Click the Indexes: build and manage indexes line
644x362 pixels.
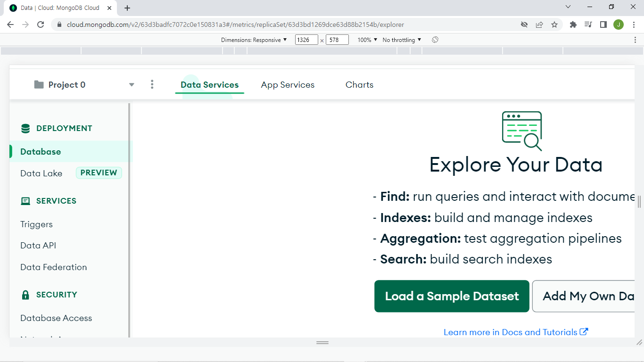click(x=483, y=218)
